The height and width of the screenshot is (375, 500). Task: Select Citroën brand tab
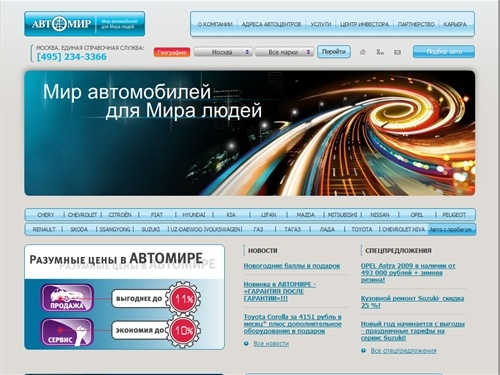pyautogui.click(x=120, y=215)
